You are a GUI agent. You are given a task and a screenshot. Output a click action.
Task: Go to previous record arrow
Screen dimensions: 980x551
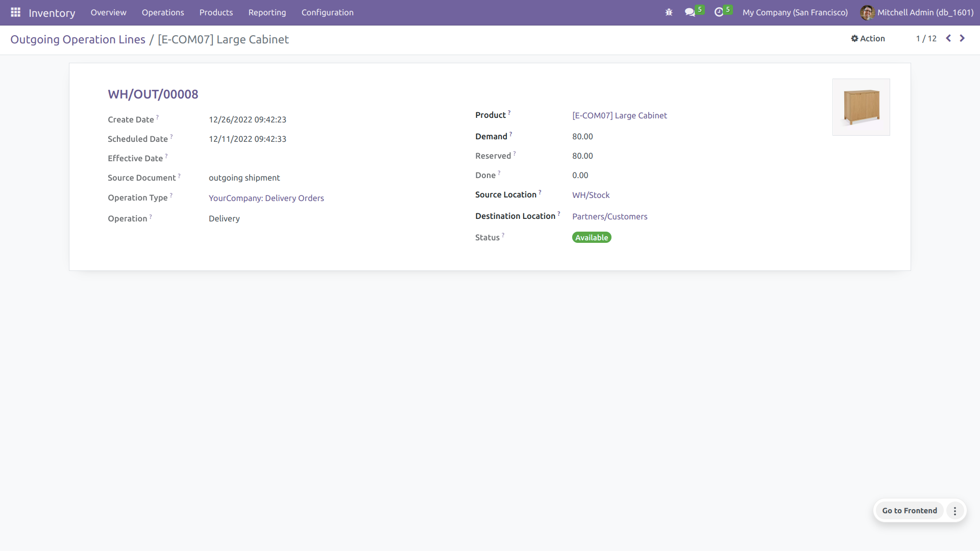[948, 38]
